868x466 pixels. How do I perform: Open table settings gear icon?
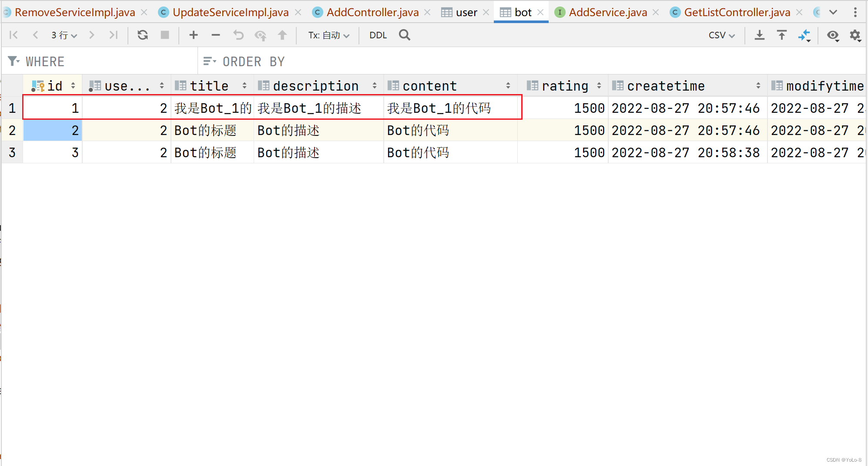(x=855, y=35)
